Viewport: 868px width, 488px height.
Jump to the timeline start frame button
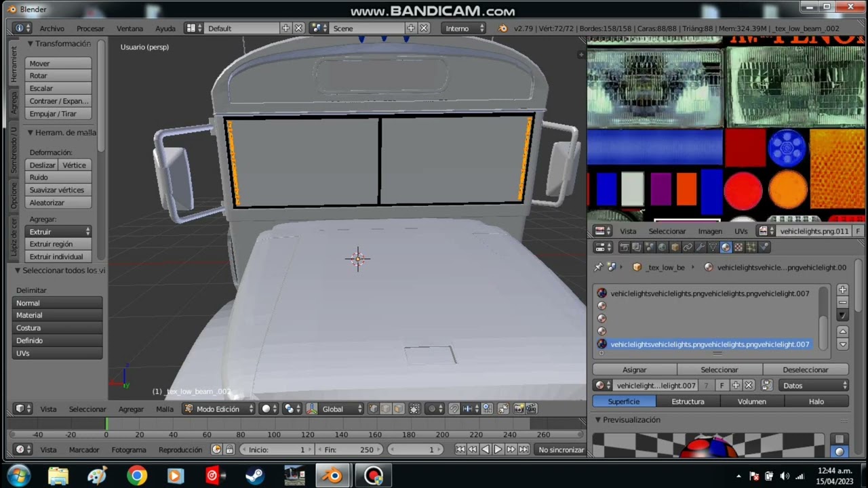pyautogui.click(x=460, y=449)
